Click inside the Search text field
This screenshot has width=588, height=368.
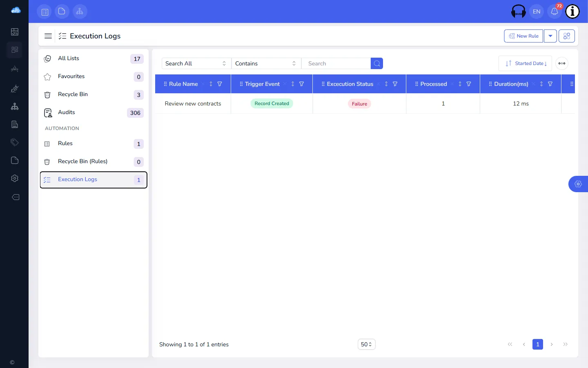coord(336,63)
